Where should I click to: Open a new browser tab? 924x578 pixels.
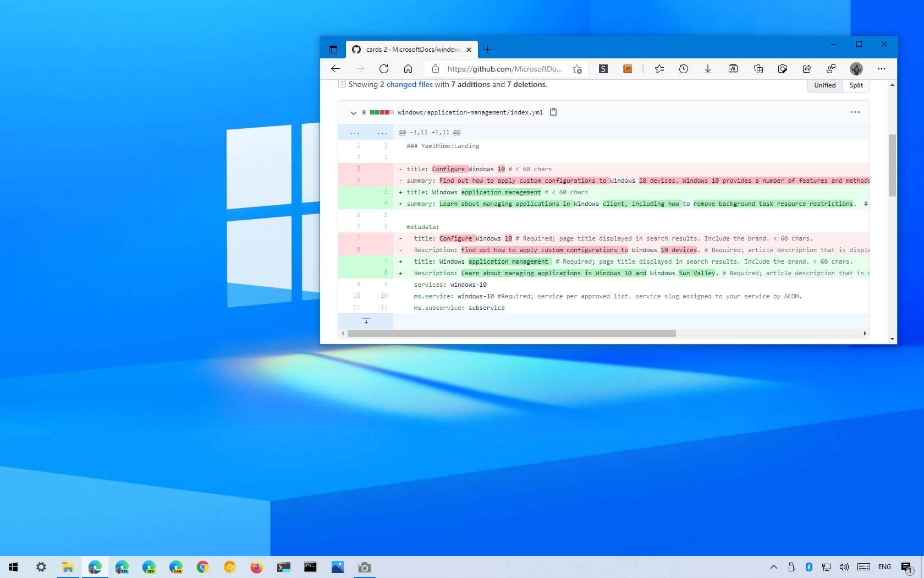point(487,50)
